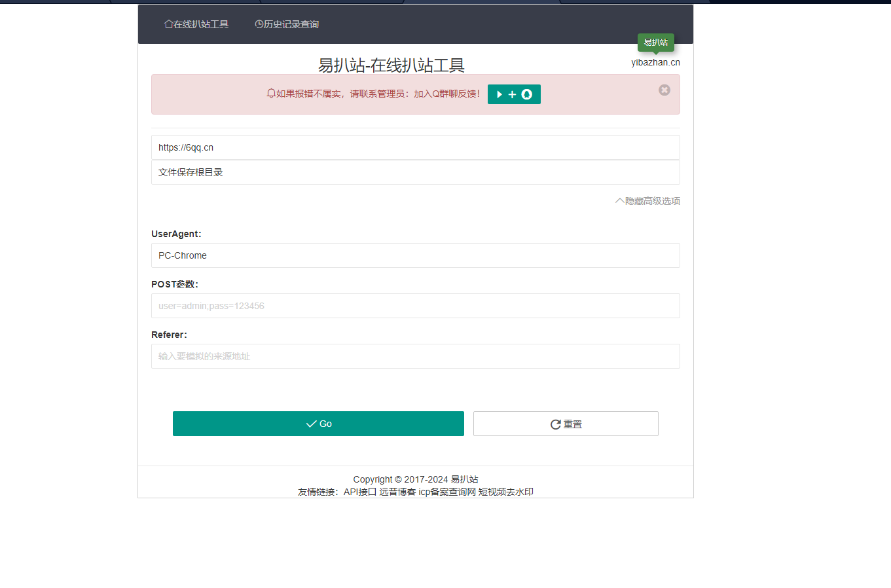This screenshot has height=588, width=891.
Task: Click the refresh icon inside the 重置 button
Action: click(555, 423)
